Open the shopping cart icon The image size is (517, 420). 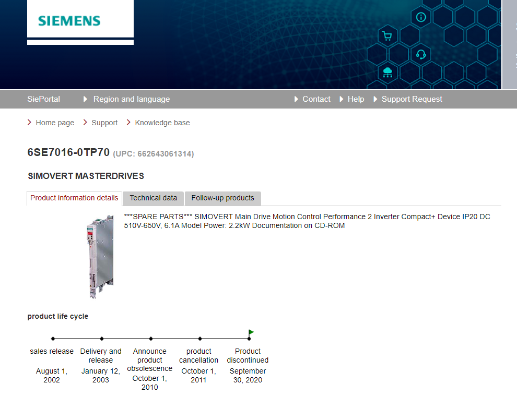387,36
